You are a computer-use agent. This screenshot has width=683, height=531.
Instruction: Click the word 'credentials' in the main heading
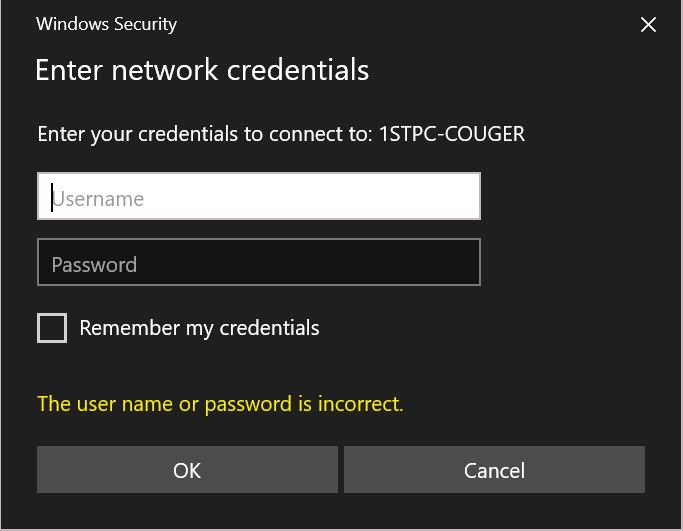coord(298,70)
